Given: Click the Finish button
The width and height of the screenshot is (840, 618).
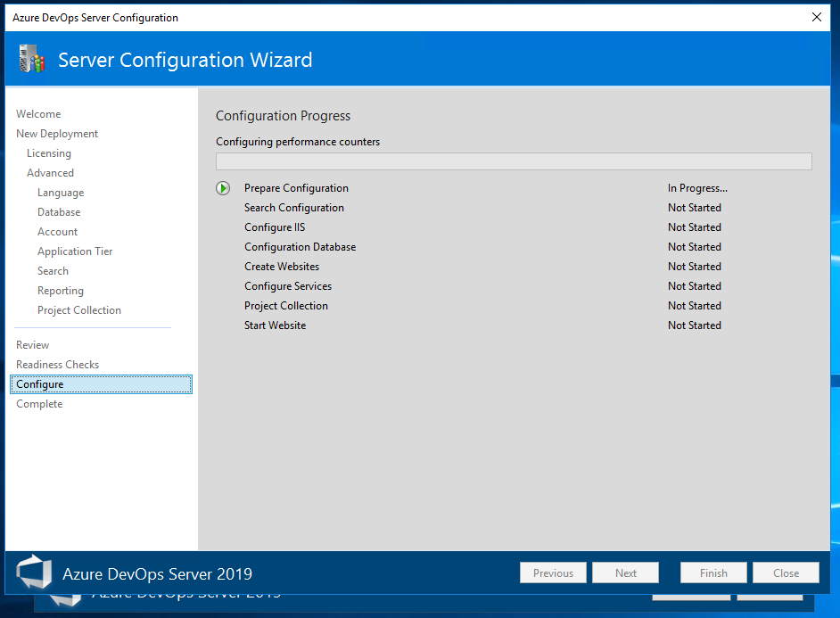Looking at the screenshot, I should (x=713, y=573).
